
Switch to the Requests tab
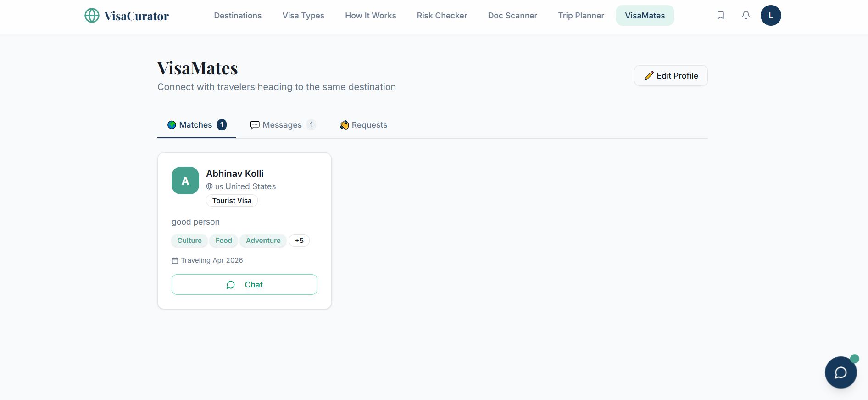pos(364,125)
